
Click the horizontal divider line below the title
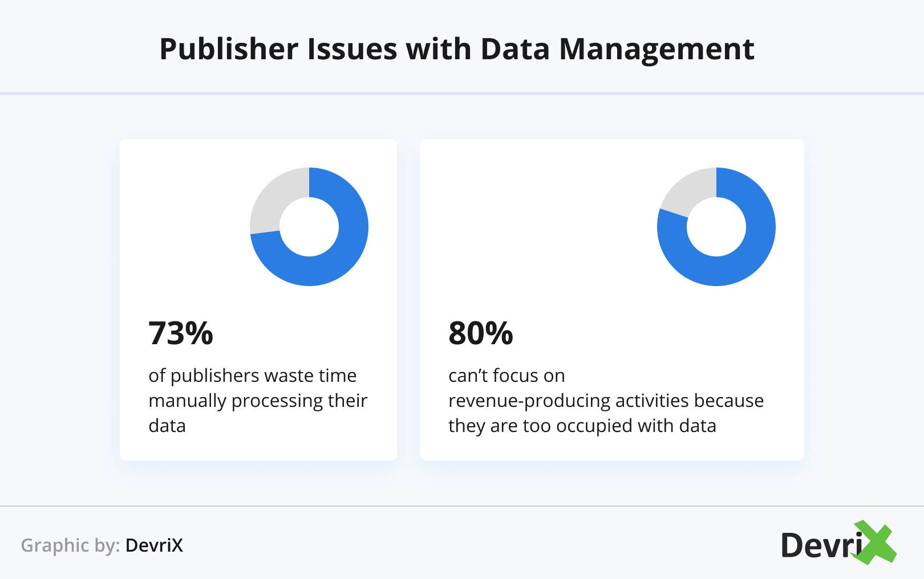[x=462, y=93]
